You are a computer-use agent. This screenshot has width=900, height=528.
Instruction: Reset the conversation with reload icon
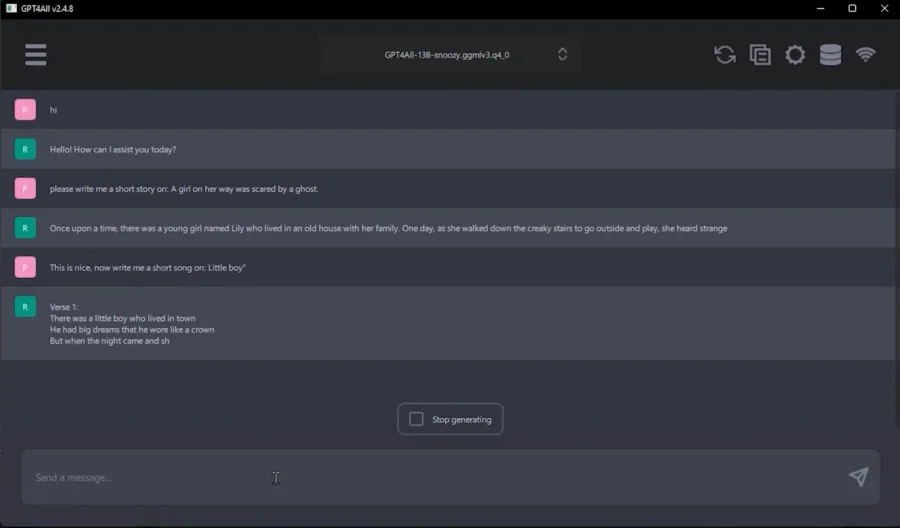(x=725, y=55)
